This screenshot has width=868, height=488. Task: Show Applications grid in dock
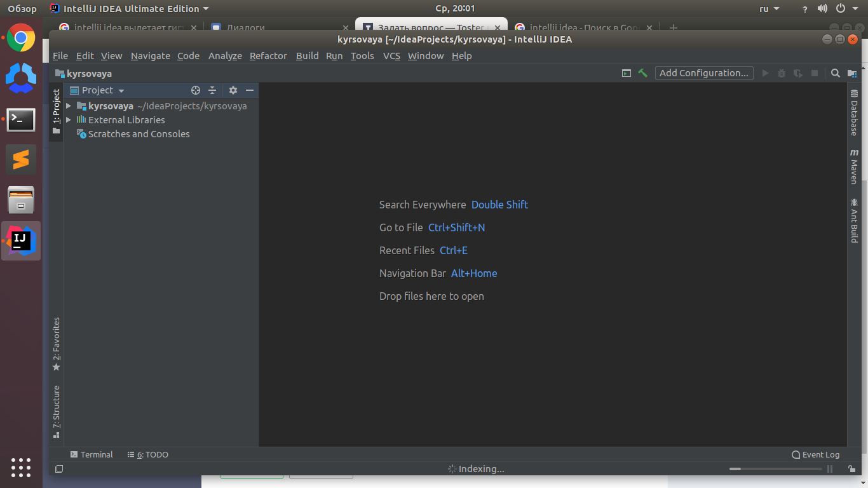tap(21, 467)
